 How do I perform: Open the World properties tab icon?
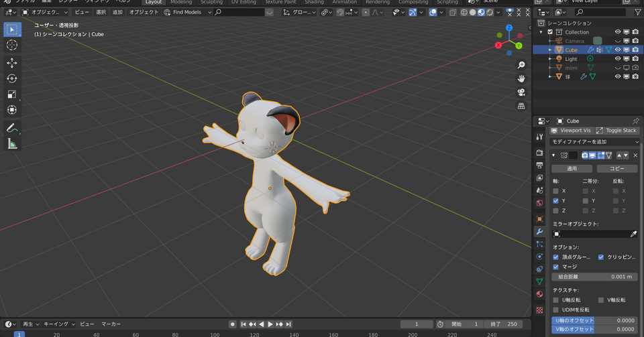coord(539,203)
